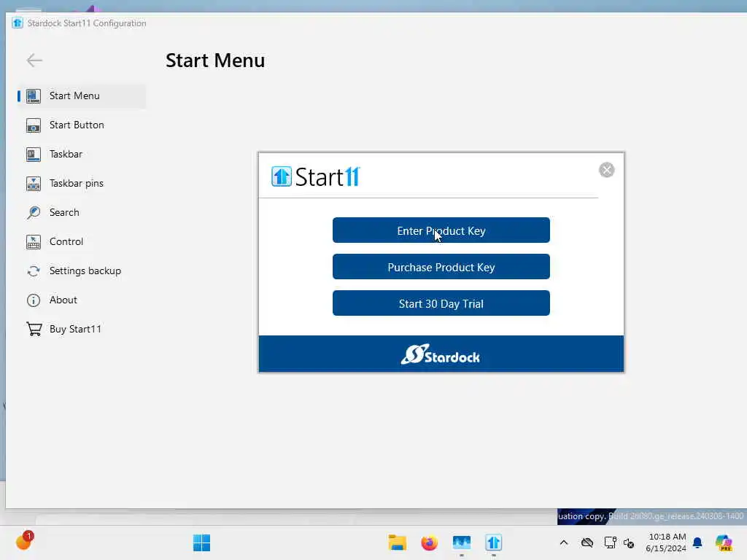Click the Start Button sidebar icon

(x=34, y=125)
